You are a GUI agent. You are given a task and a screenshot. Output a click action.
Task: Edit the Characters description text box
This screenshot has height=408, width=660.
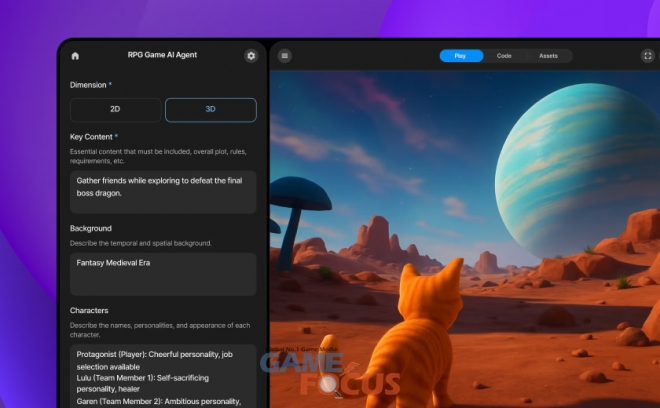point(163,376)
